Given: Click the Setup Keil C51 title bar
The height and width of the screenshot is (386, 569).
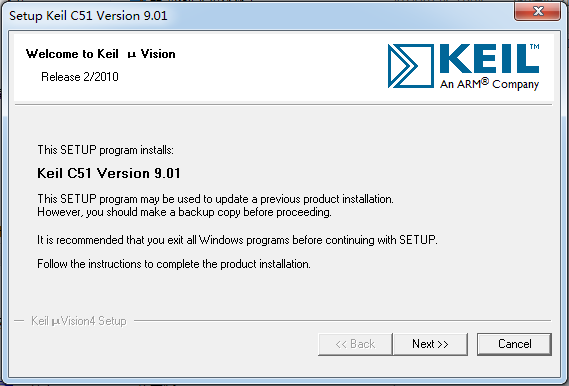Looking at the screenshot, I should 254,16.
